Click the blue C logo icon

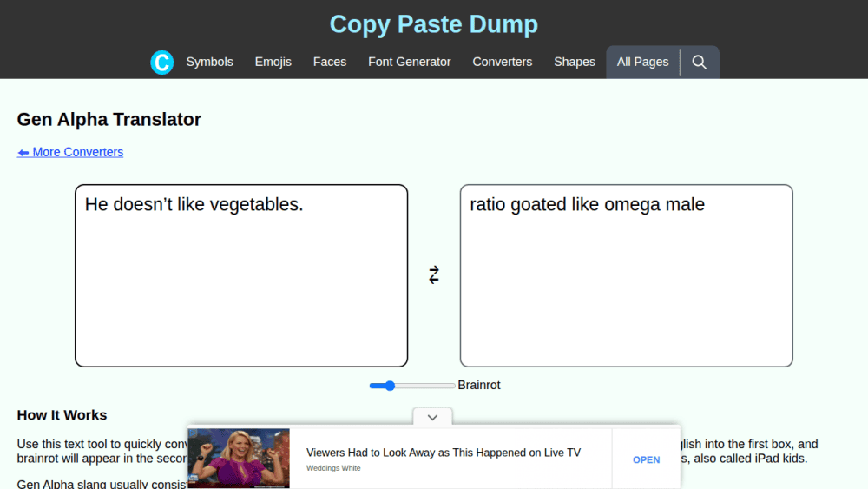pos(161,62)
